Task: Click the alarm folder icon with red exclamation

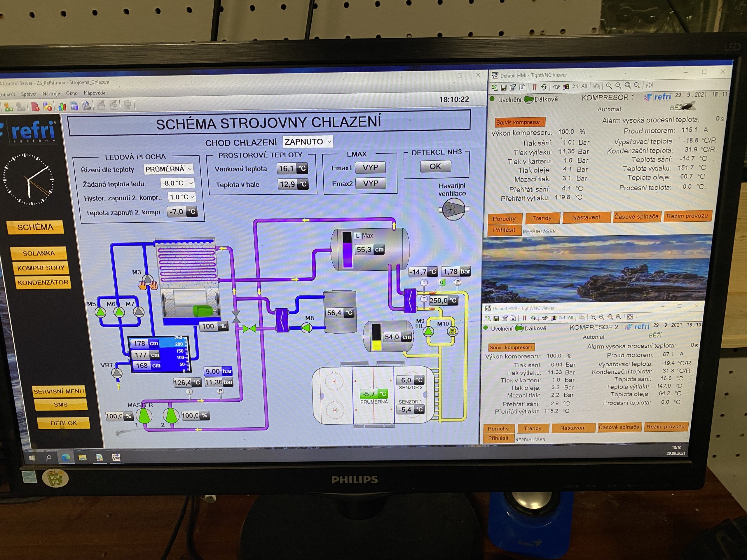Action: [x=48, y=107]
